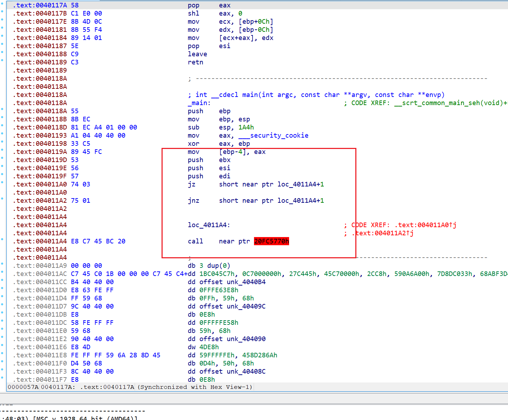The image size is (508, 420).
Task: Click the loc_4011A4: label
Action: pyautogui.click(x=209, y=225)
